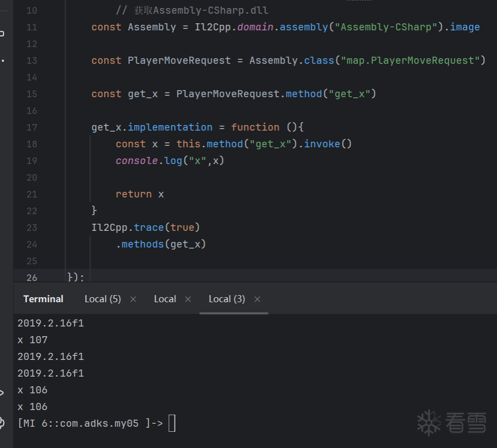Close the unnumbered "Local" terminal tab

click(188, 299)
